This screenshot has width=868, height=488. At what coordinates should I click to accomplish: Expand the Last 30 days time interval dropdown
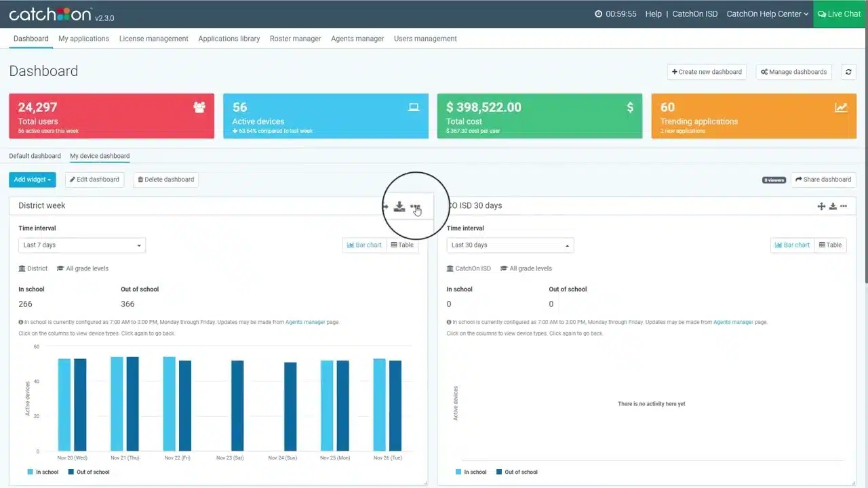coord(510,245)
